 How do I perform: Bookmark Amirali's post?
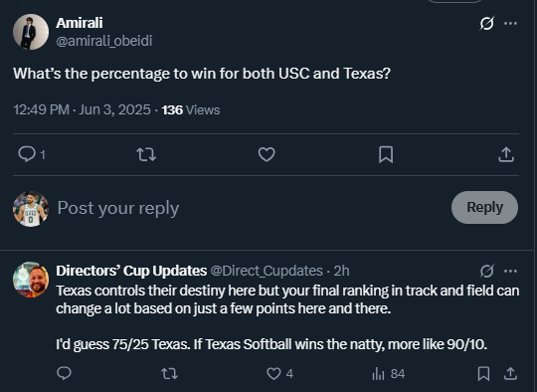(386, 154)
